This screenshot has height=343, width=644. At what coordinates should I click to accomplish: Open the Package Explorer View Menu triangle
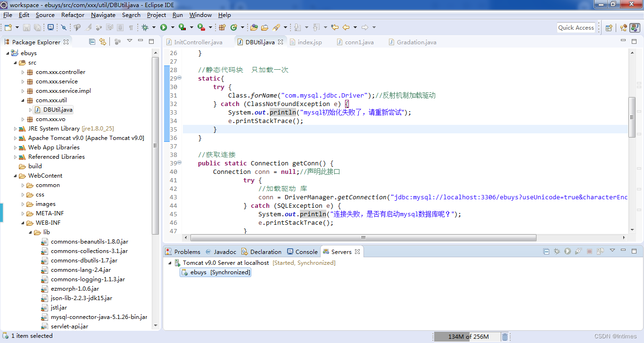click(130, 41)
